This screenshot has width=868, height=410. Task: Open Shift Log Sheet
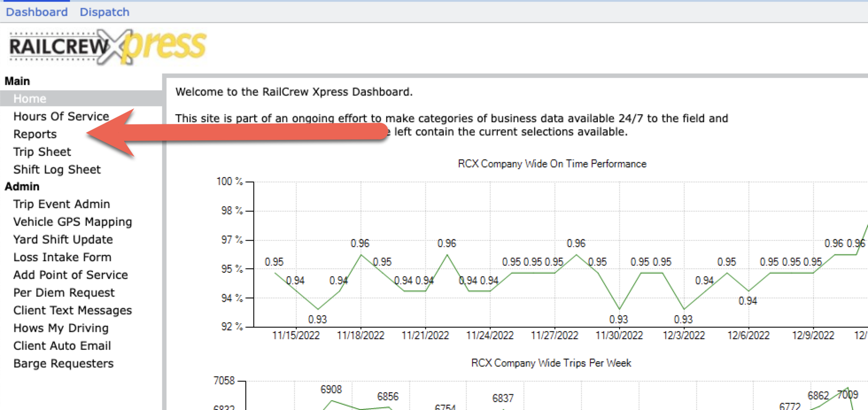(x=57, y=170)
